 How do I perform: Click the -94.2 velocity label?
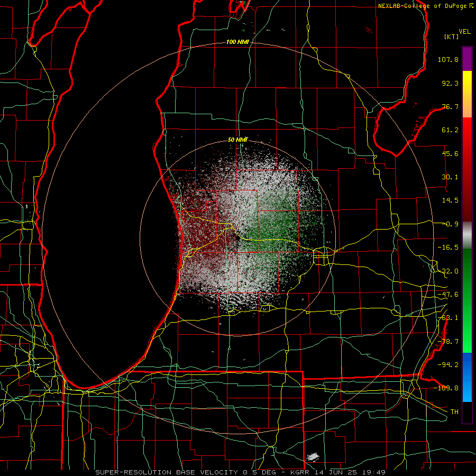pos(448,364)
